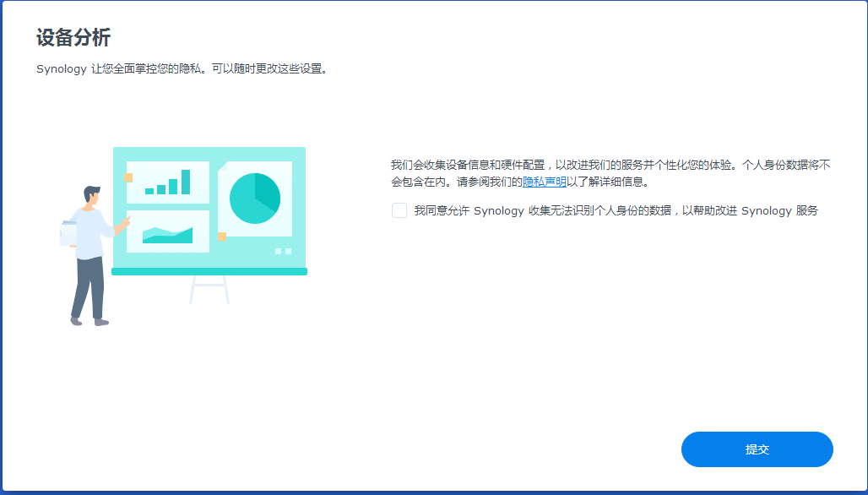Click the presenter's head in the illustration

(x=91, y=196)
